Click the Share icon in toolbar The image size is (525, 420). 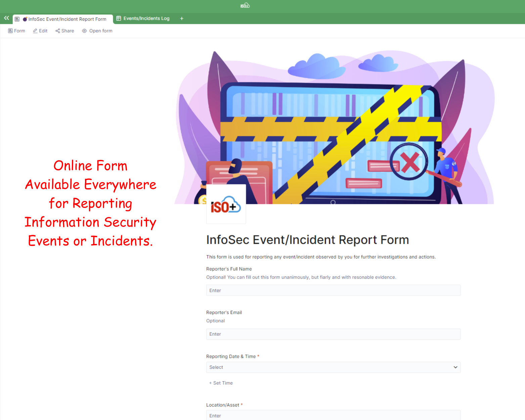(58, 31)
